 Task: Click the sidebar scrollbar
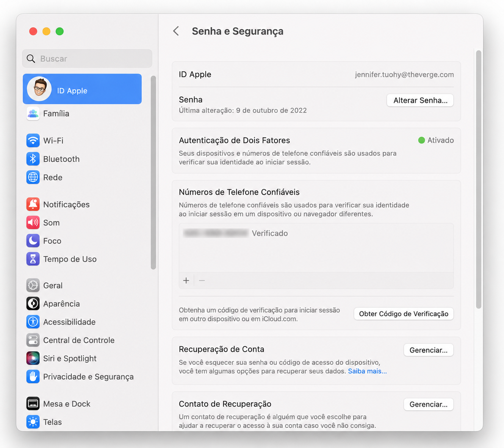point(153,172)
